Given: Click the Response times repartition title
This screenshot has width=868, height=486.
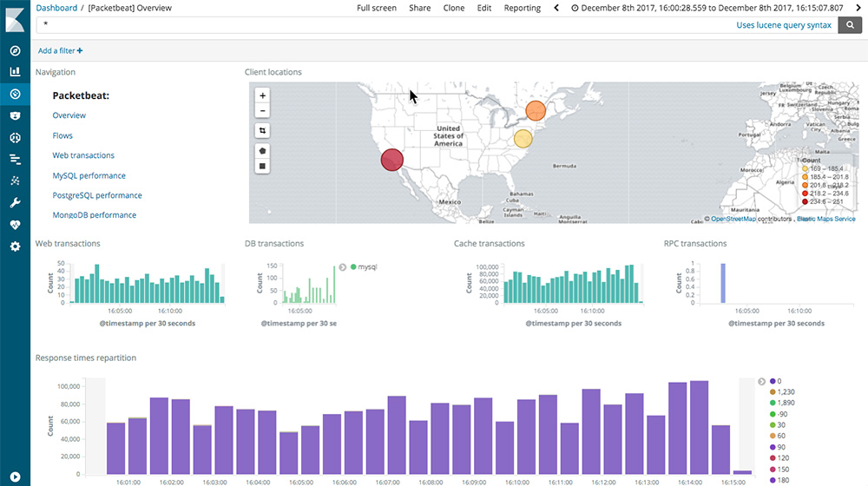Looking at the screenshot, I should (86, 358).
